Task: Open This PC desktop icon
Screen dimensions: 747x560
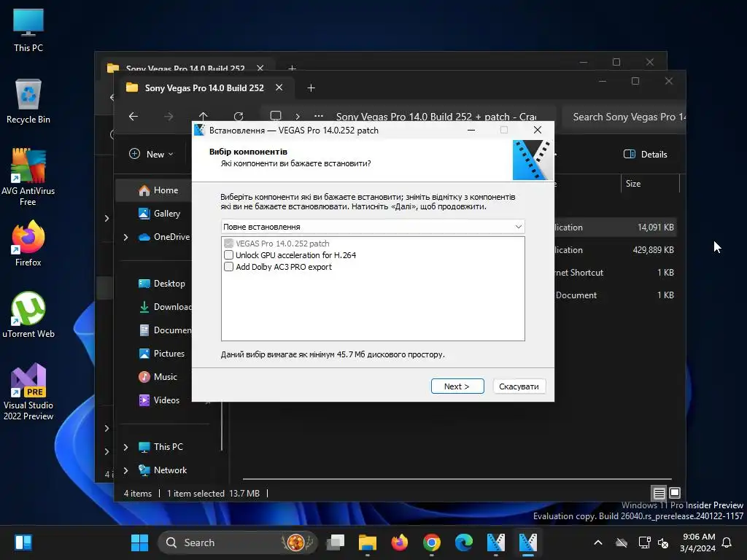Action: point(28,30)
